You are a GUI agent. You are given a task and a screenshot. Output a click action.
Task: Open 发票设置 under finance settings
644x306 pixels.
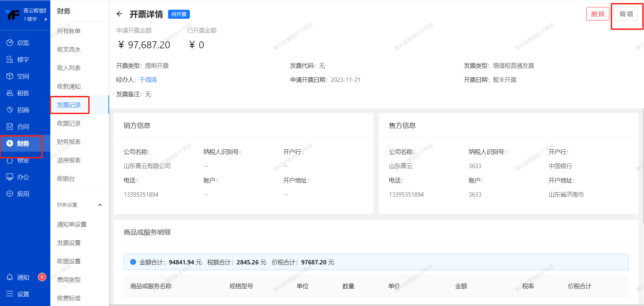pos(69,243)
